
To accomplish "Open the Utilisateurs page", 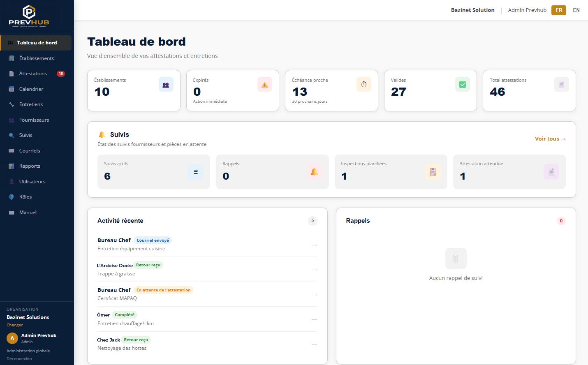I will [x=36, y=182].
